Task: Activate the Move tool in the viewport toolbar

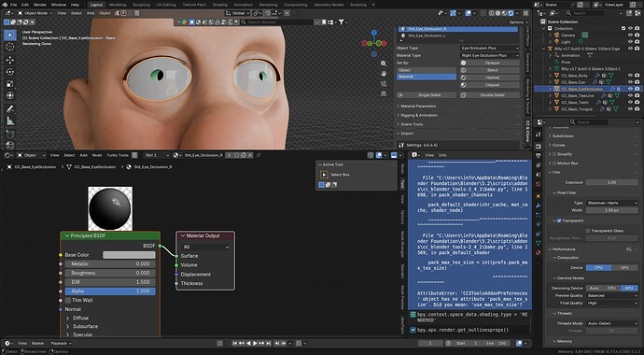Action: 10,60
